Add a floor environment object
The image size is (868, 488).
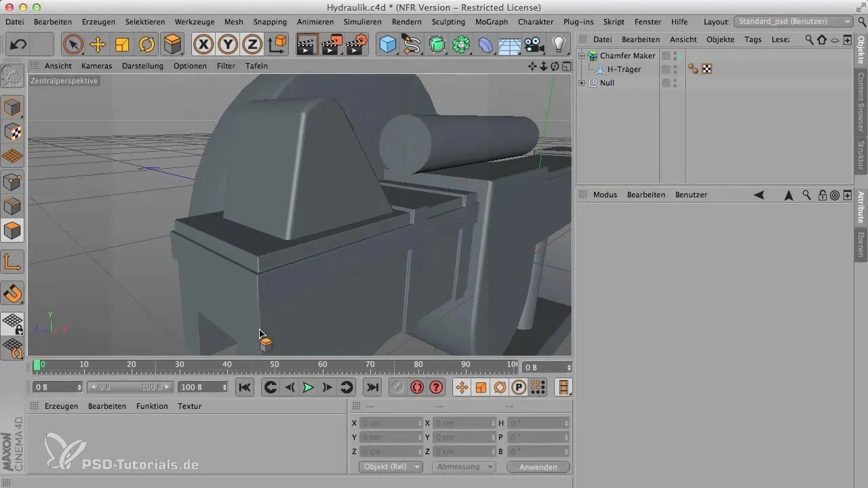pyautogui.click(x=510, y=45)
